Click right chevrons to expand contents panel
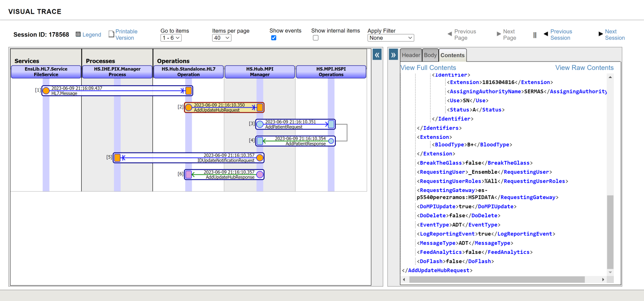 [x=393, y=55]
